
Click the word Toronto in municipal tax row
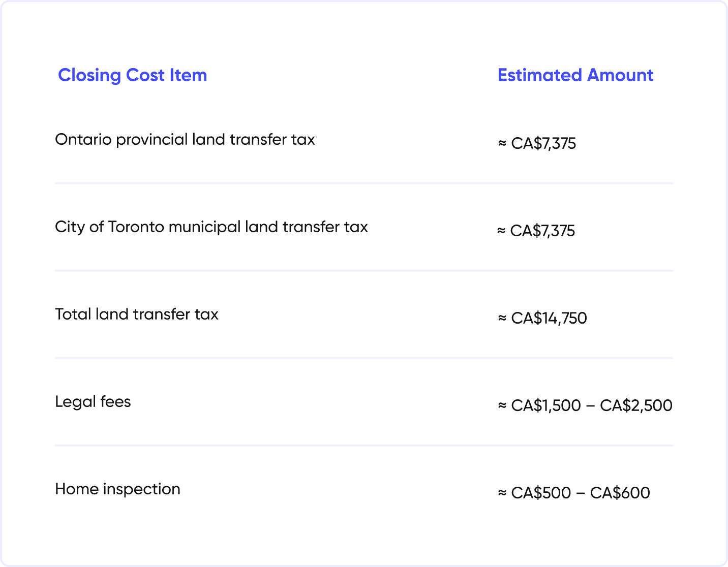click(x=136, y=227)
